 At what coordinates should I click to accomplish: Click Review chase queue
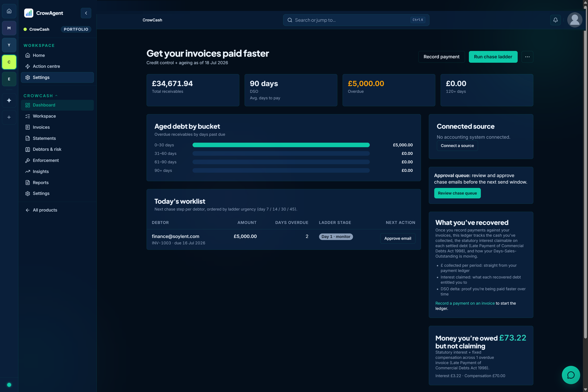tap(457, 193)
